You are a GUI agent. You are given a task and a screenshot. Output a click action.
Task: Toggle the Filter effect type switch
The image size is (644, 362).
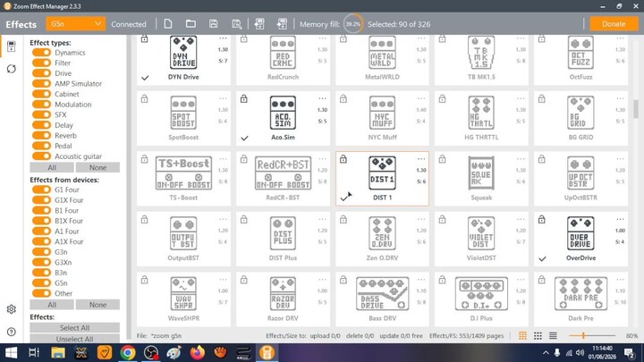click(41, 63)
